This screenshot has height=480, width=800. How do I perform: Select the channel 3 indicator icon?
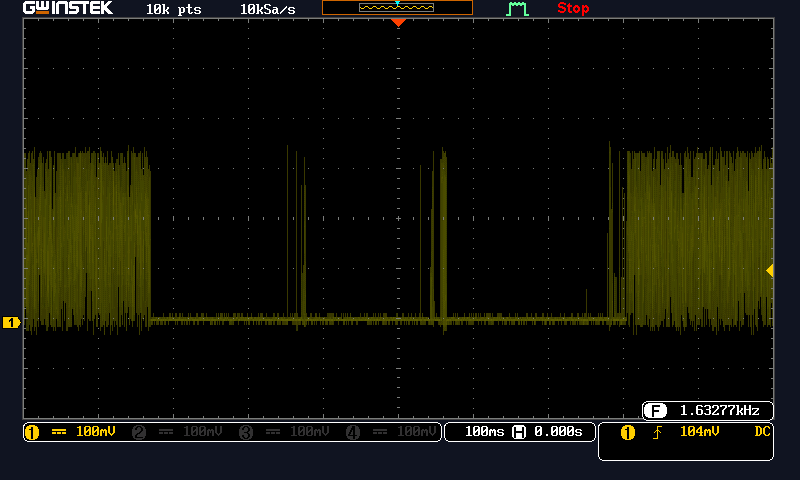click(246, 433)
